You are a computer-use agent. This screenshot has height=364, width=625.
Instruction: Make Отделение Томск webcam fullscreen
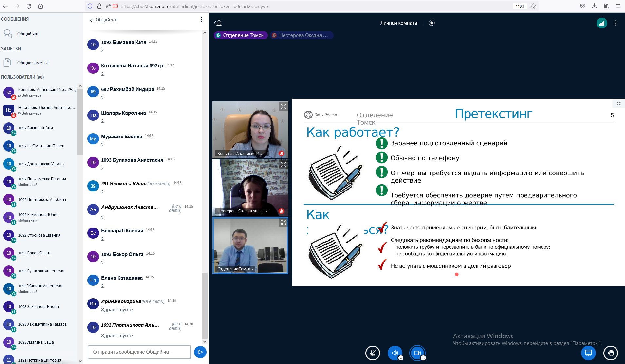[284, 222]
